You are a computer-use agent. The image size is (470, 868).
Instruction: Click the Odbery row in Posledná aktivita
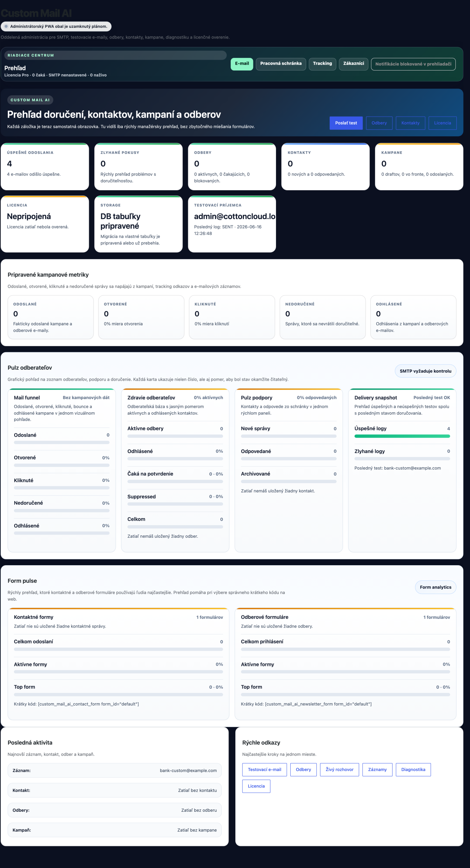[115, 810]
